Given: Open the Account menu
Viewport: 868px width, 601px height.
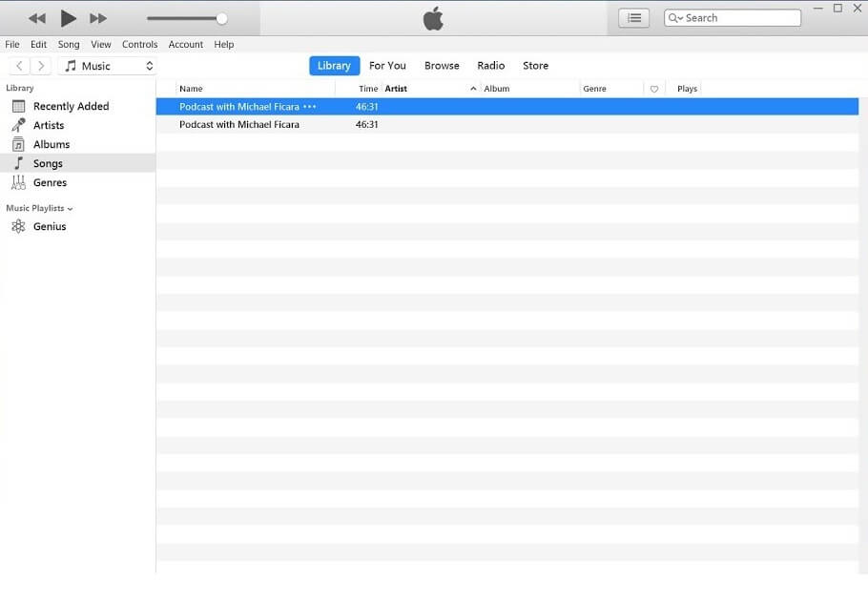Looking at the screenshot, I should pyautogui.click(x=185, y=44).
